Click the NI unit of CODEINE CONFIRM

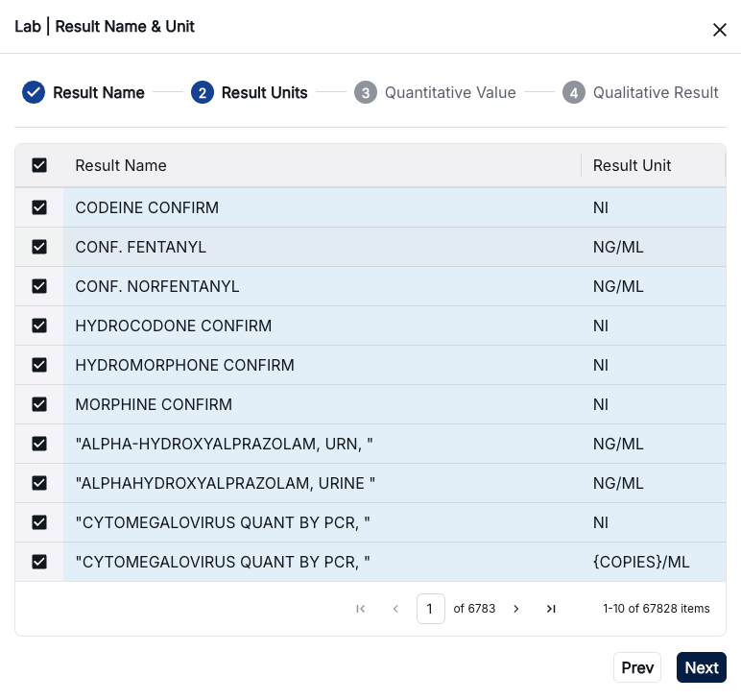tap(601, 207)
